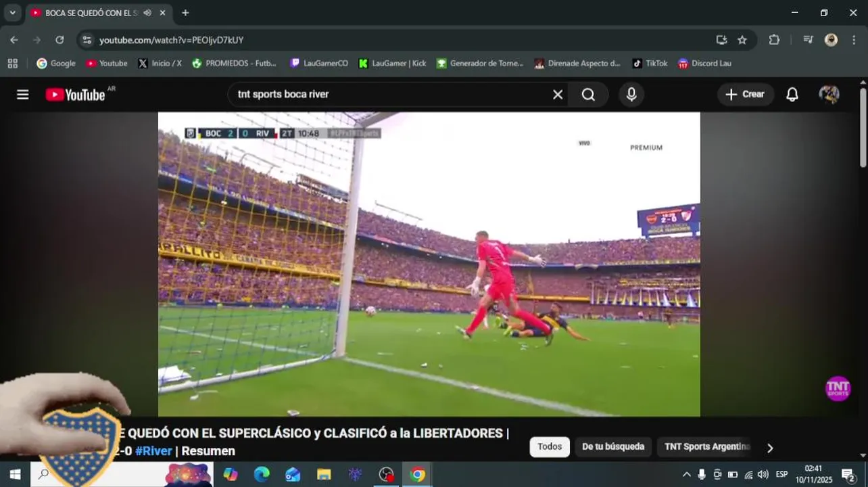Image resolution: width=868 pixels, height=487 pixels.
Task: Open File Explorer from taskbar
Action: pyautogui.click(x=324, y=474)
